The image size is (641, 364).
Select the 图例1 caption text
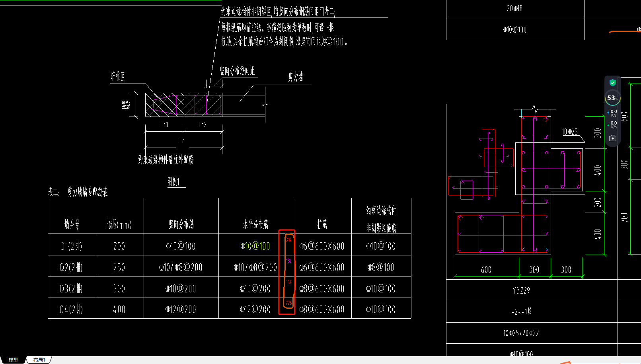[173, 182]
